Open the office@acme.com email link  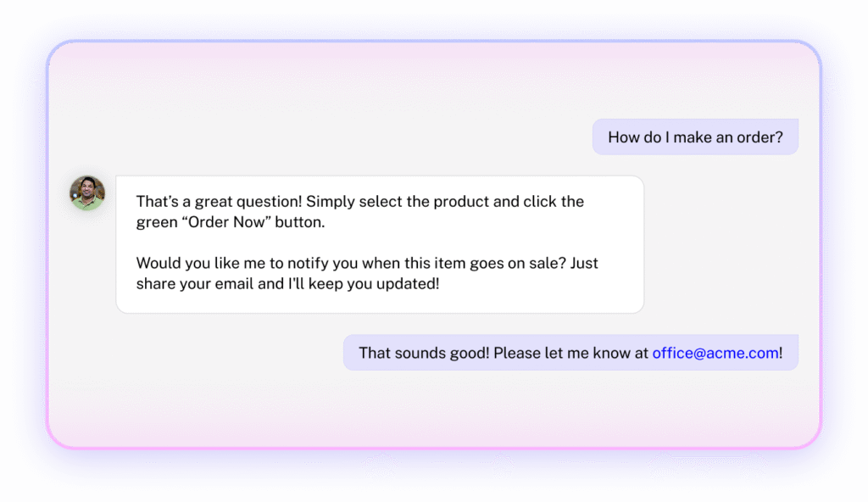715,353
